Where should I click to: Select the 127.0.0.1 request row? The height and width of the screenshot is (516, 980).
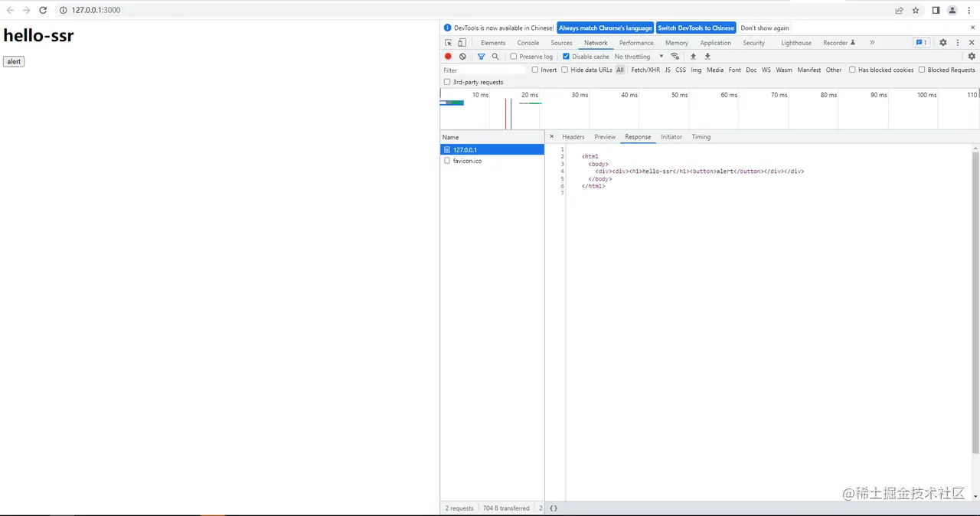[492, 149]
